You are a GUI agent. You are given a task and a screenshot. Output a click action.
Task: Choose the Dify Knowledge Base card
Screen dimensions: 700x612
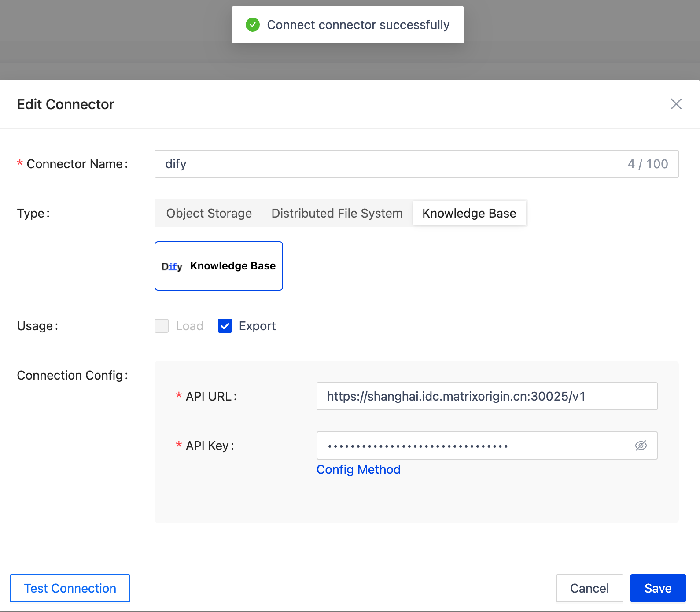(x=219, y=266)
